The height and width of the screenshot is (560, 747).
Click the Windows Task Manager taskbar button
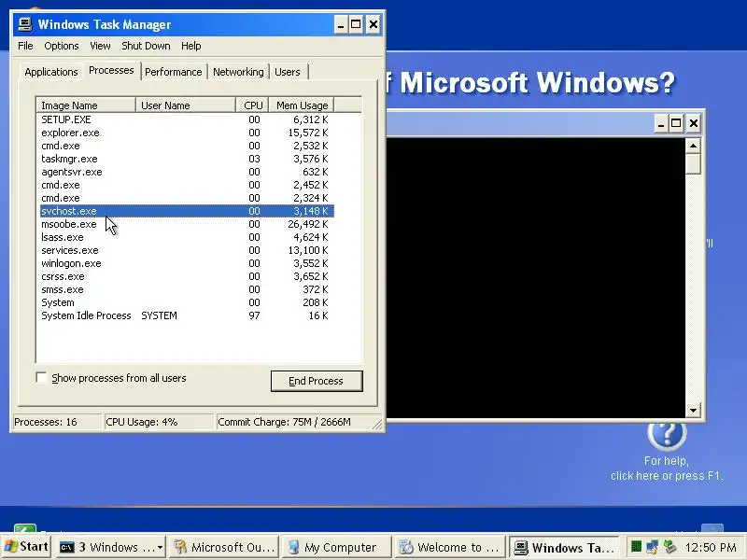click(x=564, y=547)
